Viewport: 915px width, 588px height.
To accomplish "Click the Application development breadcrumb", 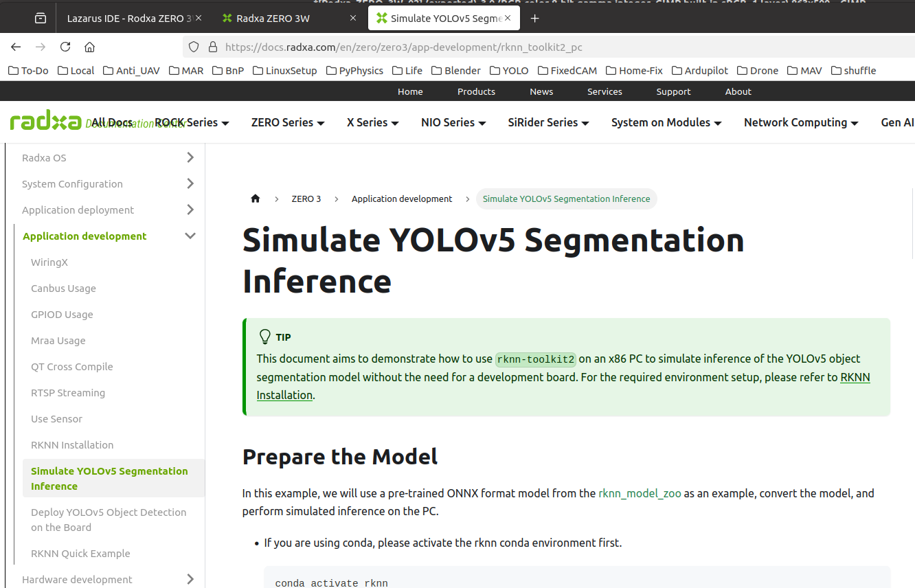I will click(402, 199).
